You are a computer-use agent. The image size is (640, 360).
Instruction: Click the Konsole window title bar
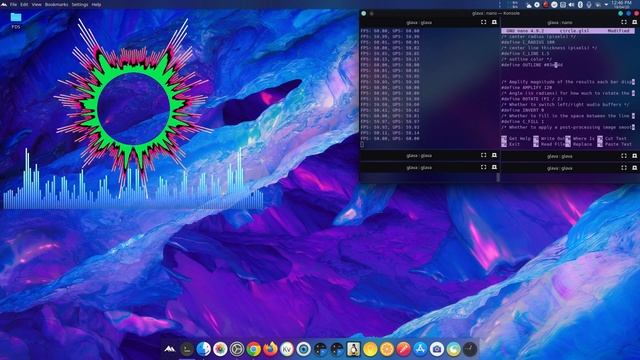point(496,13)
